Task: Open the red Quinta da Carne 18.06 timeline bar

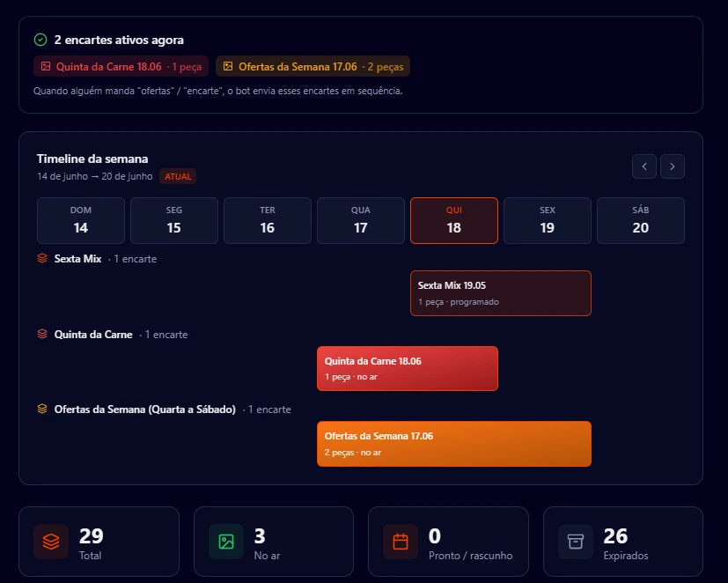Action: pyautogui.click(x=408, y=368)
